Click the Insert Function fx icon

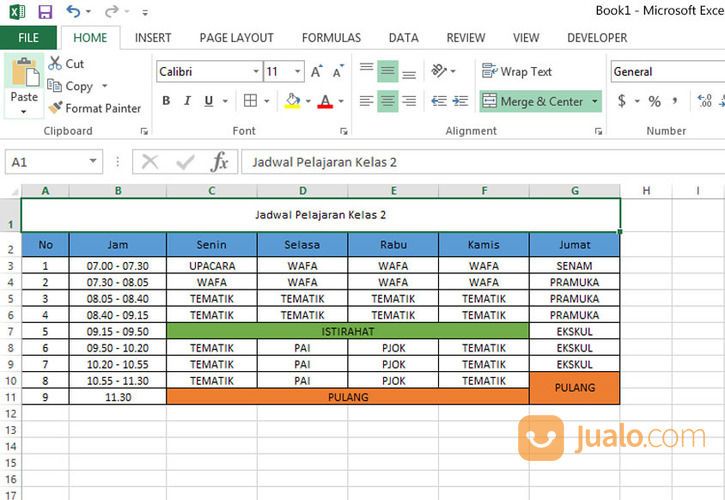coord(219,162)
